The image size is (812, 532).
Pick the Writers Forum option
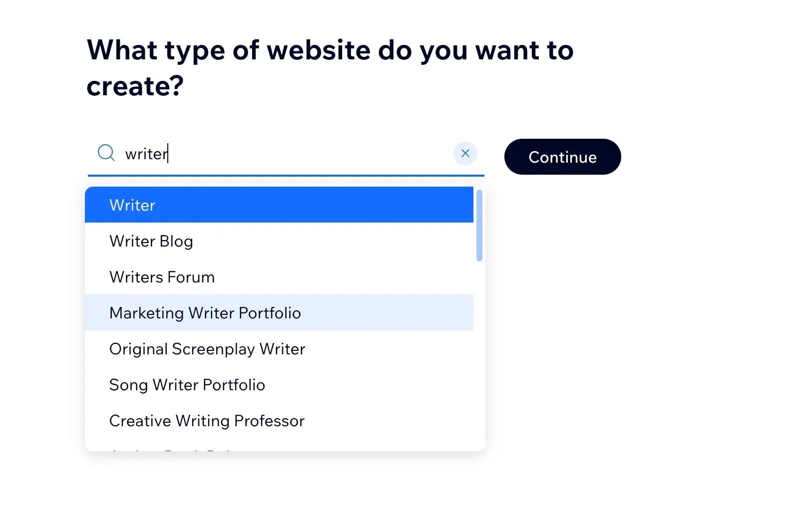tap(162, 277)
